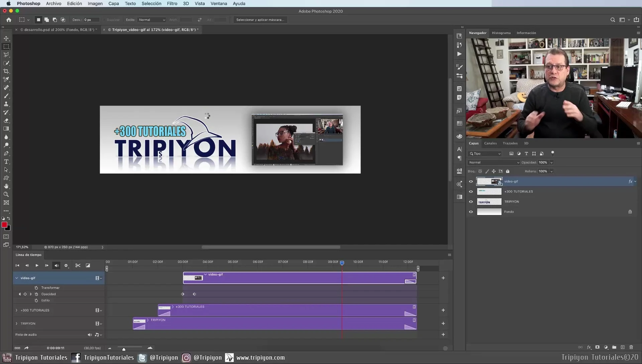
Task: Click the Home icon in options bar
Action: pyautogui.click(x=9, y=20)
